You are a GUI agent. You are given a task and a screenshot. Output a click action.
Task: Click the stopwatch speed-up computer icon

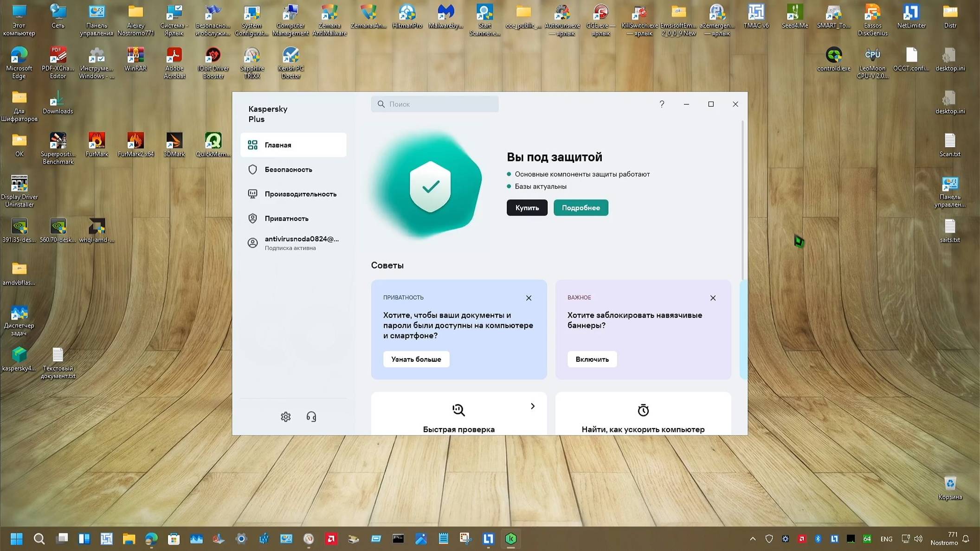tap(643, 410)
